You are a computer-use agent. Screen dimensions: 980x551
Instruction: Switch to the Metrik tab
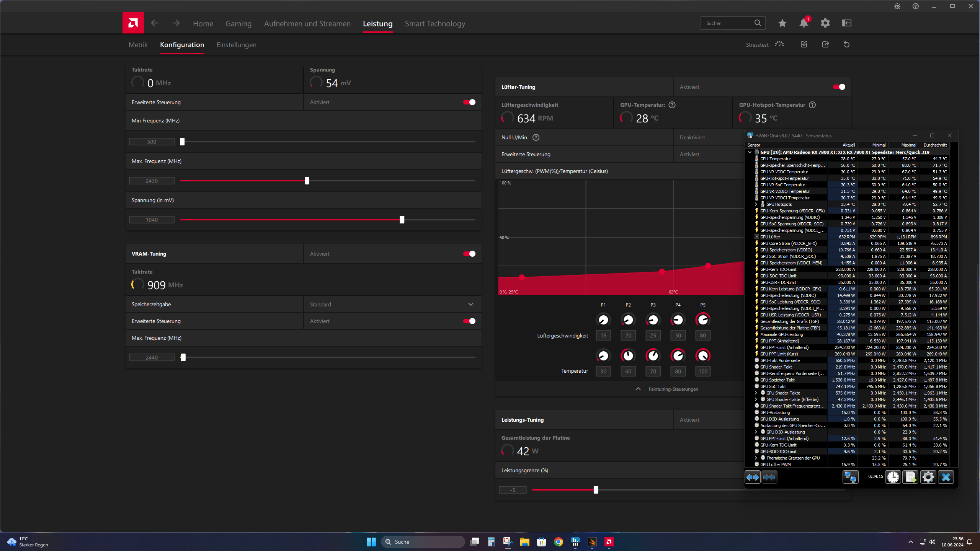pyautogui.click(x=138, y=45)
